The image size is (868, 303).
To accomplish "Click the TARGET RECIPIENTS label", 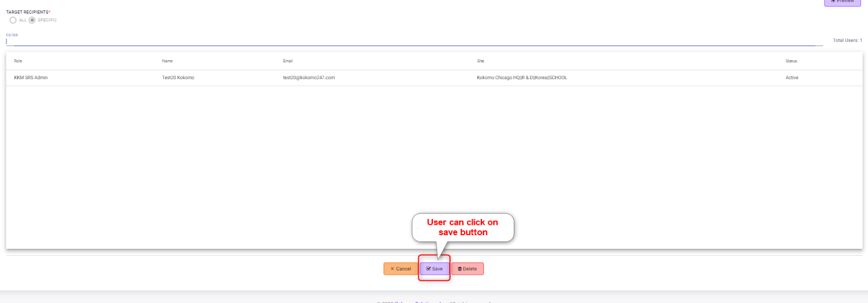I will [x=28, y=12].
